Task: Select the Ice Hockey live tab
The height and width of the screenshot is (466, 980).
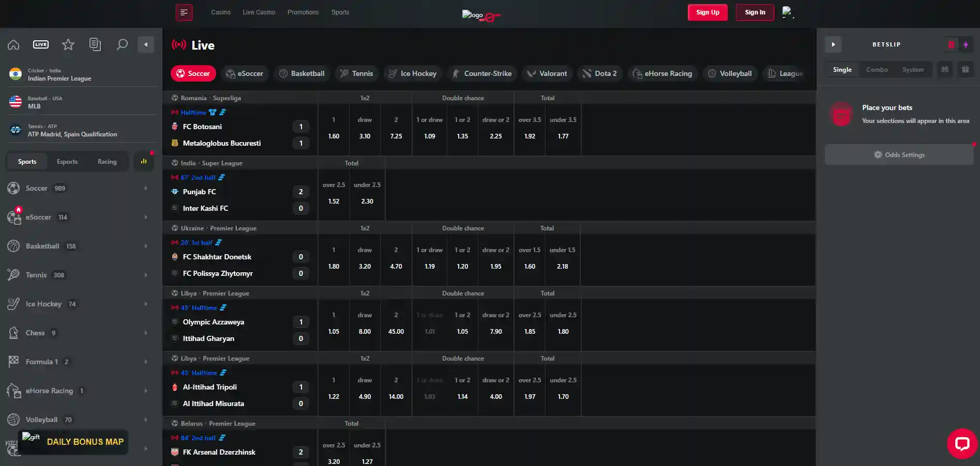Action: 413,73
